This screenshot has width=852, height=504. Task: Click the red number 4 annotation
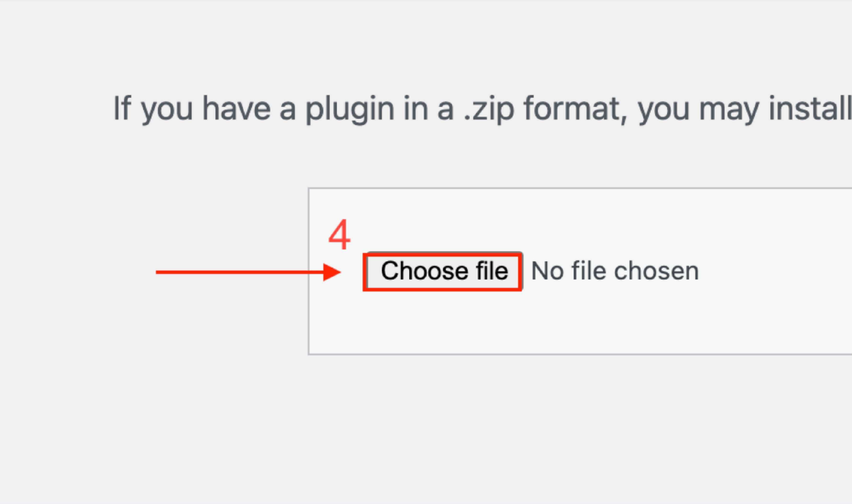(x=339, y=234)
